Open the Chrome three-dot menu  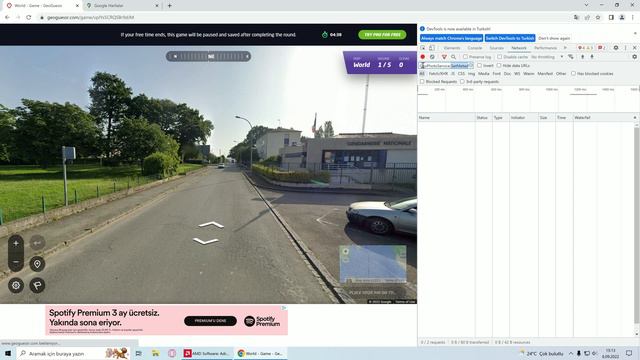click(x=633, y=17)
